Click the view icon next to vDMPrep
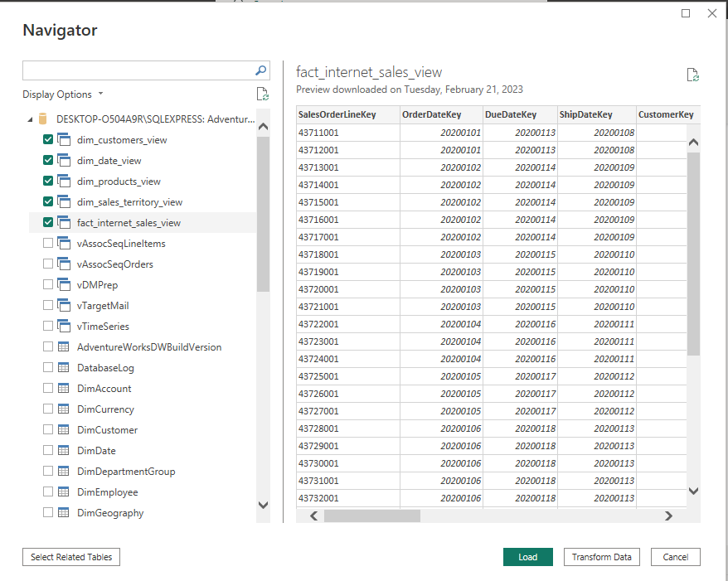The image size is (728, 581). point(64,284)
